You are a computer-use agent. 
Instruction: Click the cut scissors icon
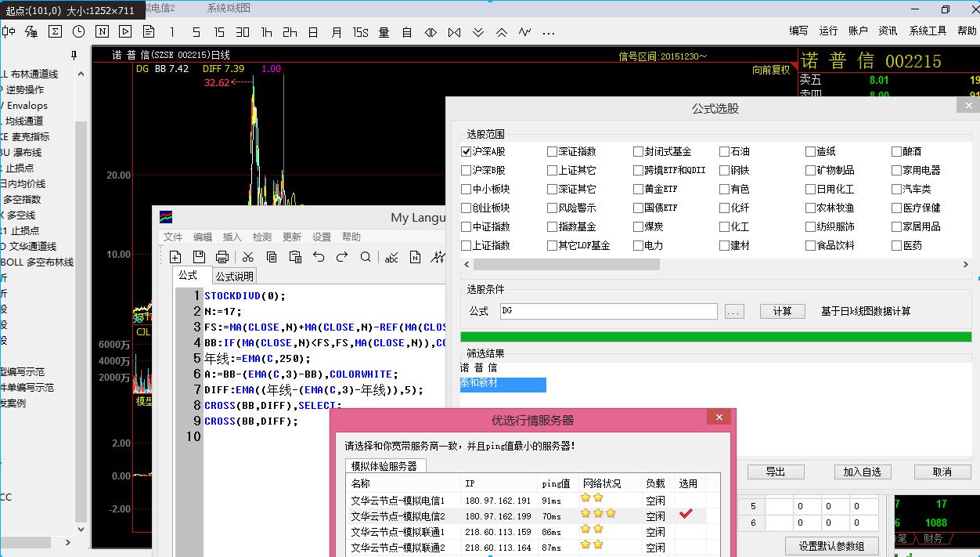pyautogui.click(x=247, y=257)
